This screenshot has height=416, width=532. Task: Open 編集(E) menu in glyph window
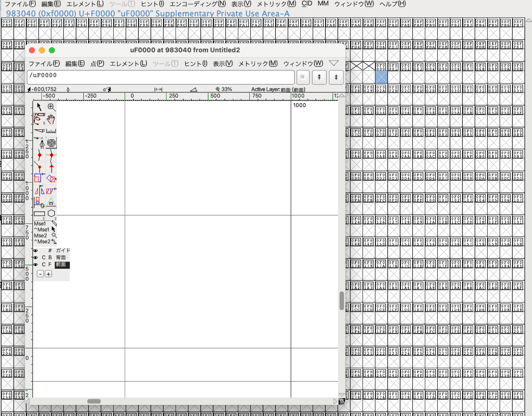pos(75,63)
